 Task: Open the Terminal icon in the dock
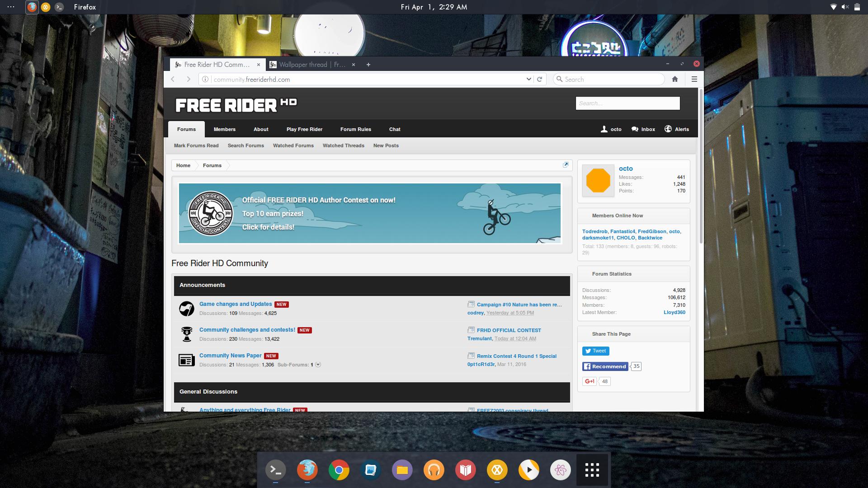point(275,470)
